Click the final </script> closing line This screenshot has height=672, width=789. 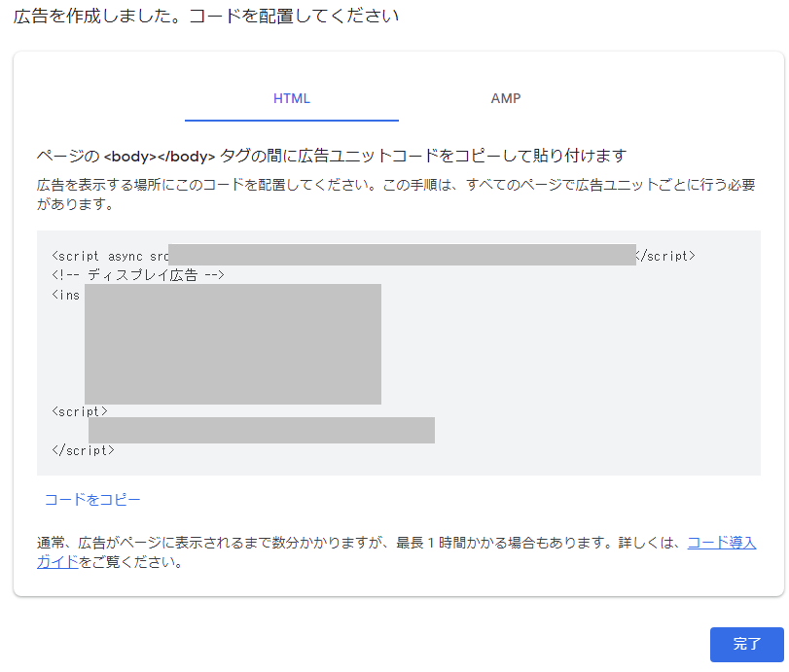click(x=83, y=450)
